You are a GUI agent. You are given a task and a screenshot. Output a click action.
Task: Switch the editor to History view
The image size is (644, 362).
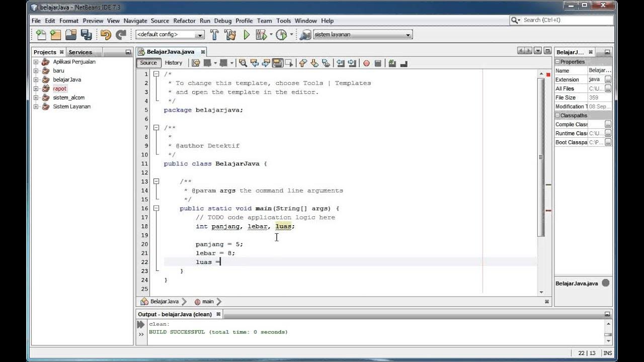[x=174, y=63]
